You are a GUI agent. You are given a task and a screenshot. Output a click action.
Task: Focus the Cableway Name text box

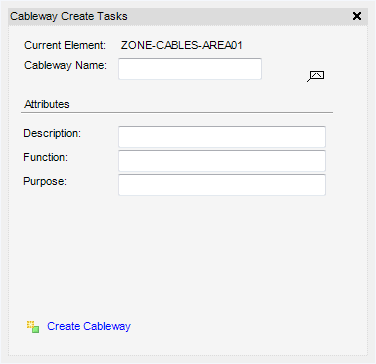pos(190,69)
